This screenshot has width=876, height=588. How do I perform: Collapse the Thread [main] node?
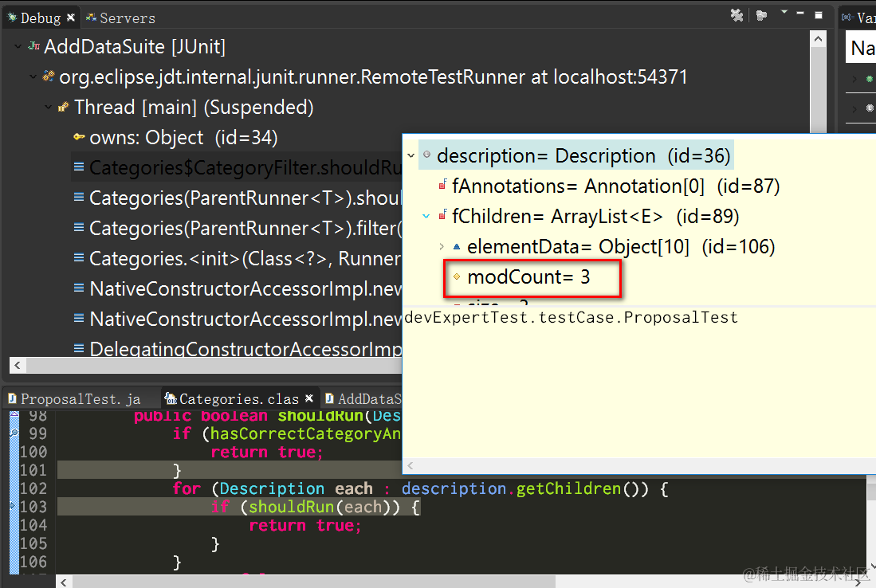(48, 107)
